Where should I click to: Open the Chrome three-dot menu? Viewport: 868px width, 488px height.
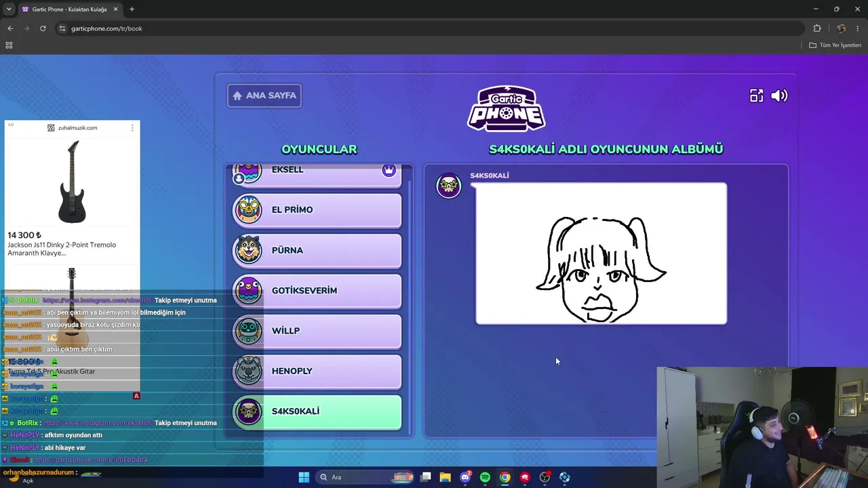[x=859, y=28]
